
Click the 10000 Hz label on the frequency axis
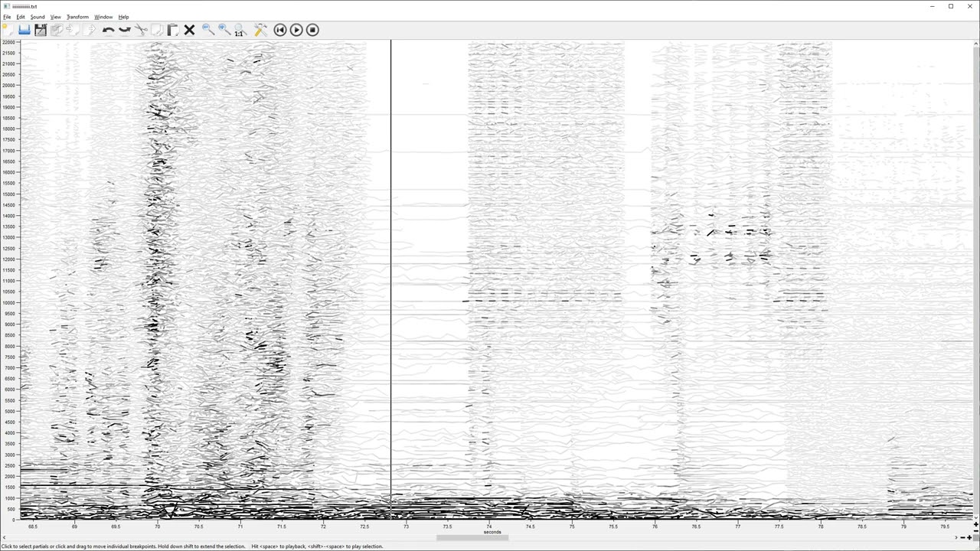tap(8, 302)
